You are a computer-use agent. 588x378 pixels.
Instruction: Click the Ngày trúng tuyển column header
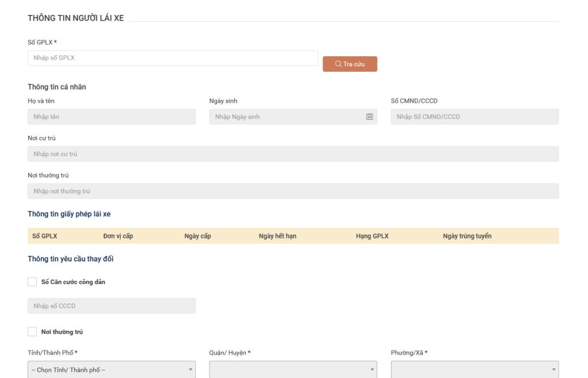(x=467, y=236)
